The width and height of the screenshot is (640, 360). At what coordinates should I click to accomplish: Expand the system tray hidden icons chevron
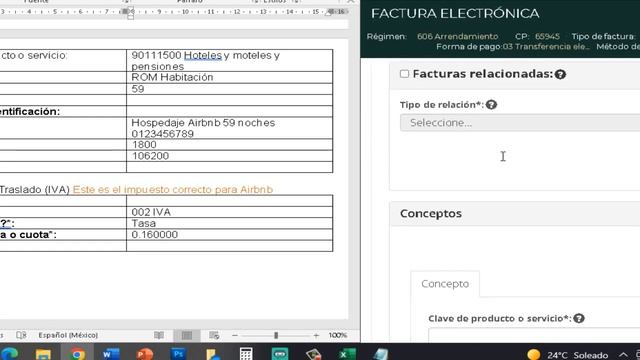(623, 355)
